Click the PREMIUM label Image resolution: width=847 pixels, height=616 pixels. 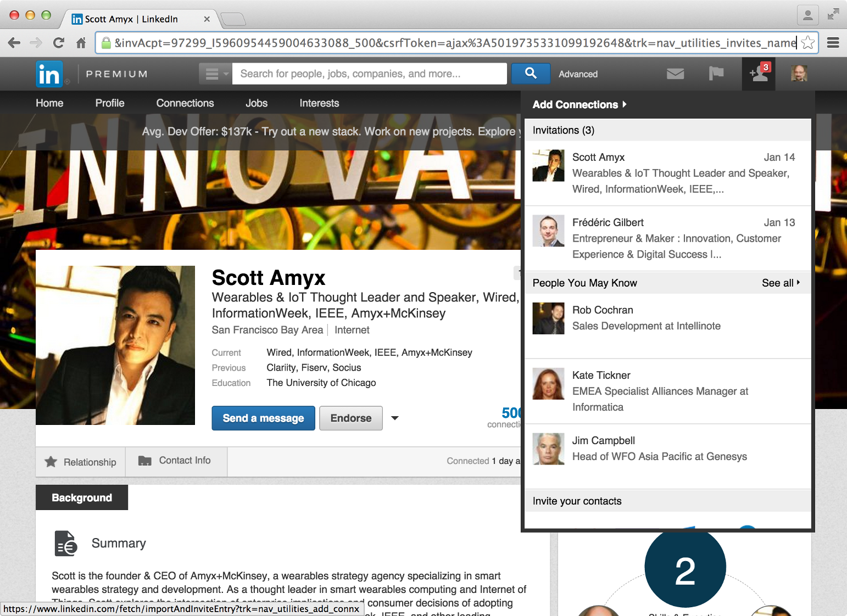tap(117, 74)
